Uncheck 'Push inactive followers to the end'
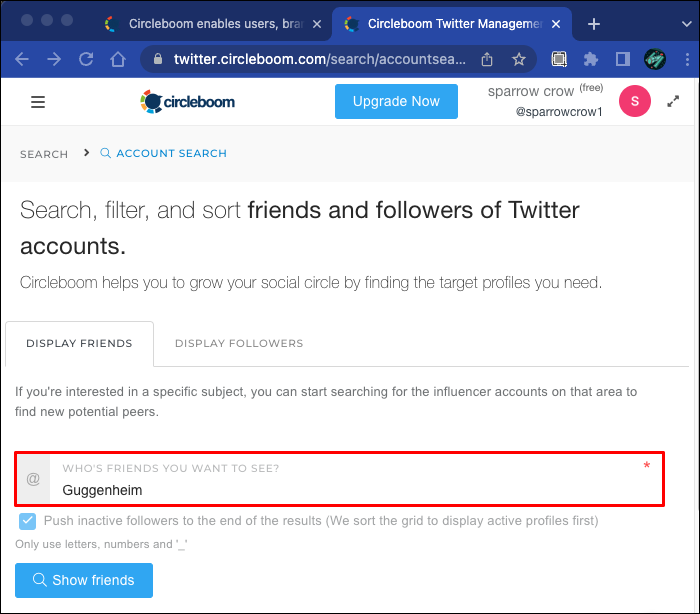 (28, 521)
